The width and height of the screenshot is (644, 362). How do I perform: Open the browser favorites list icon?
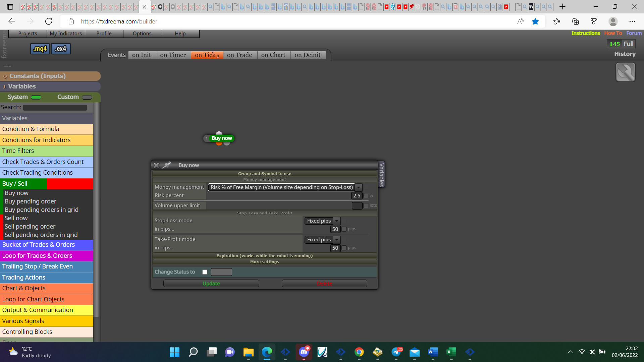point(557,21)
